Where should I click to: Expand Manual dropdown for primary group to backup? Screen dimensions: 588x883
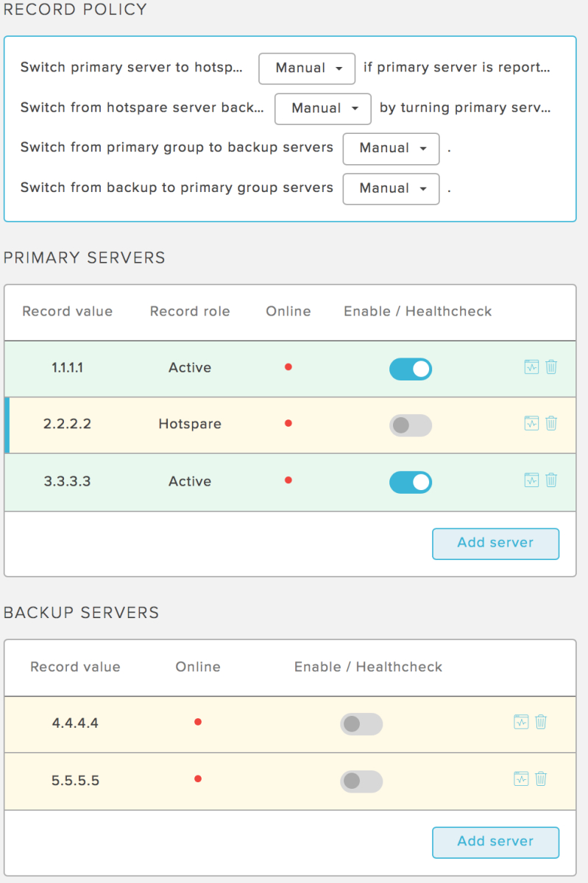392,149
